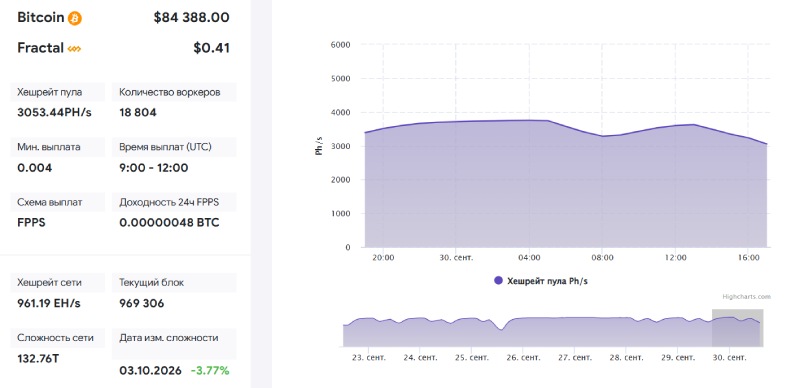The height and width of the screenshot is (388, 800).
Task: Click the Ph/s vertical axis title
Action: [319, 146]
